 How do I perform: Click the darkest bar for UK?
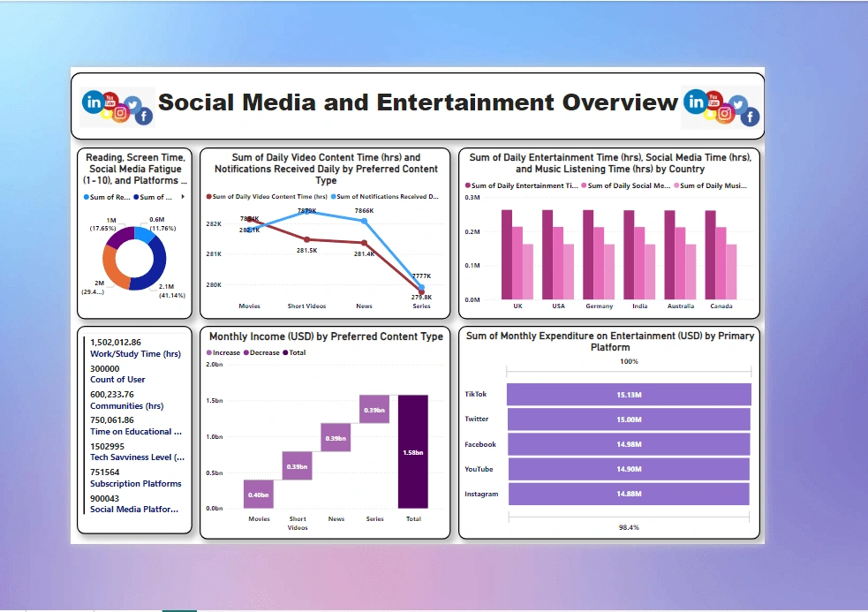[507, 254]
